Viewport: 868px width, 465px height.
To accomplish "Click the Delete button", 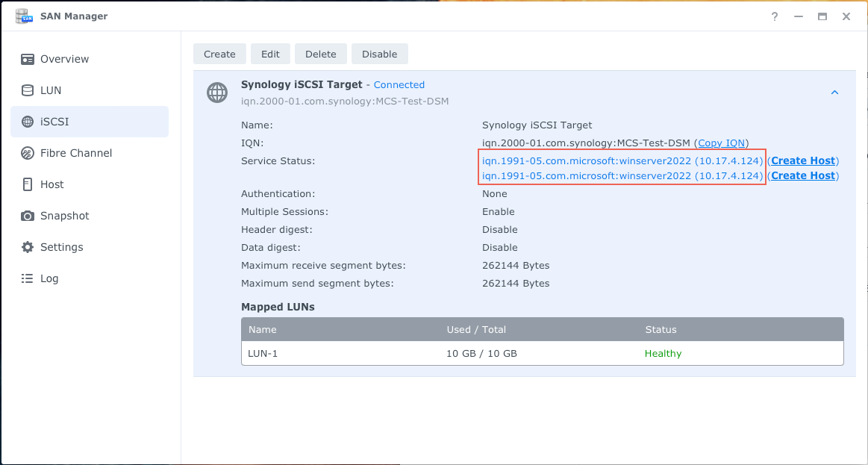I will click(321, 54).
